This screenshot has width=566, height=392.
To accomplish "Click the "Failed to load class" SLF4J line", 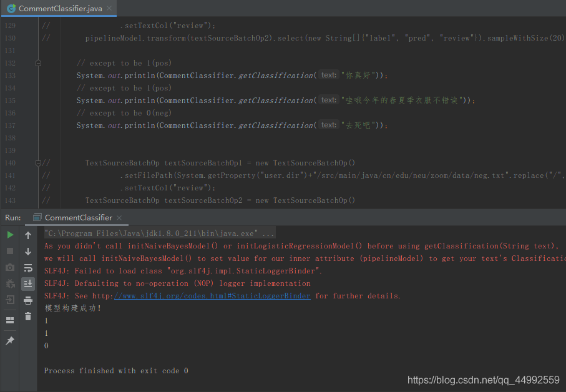I will click(183, 271).
